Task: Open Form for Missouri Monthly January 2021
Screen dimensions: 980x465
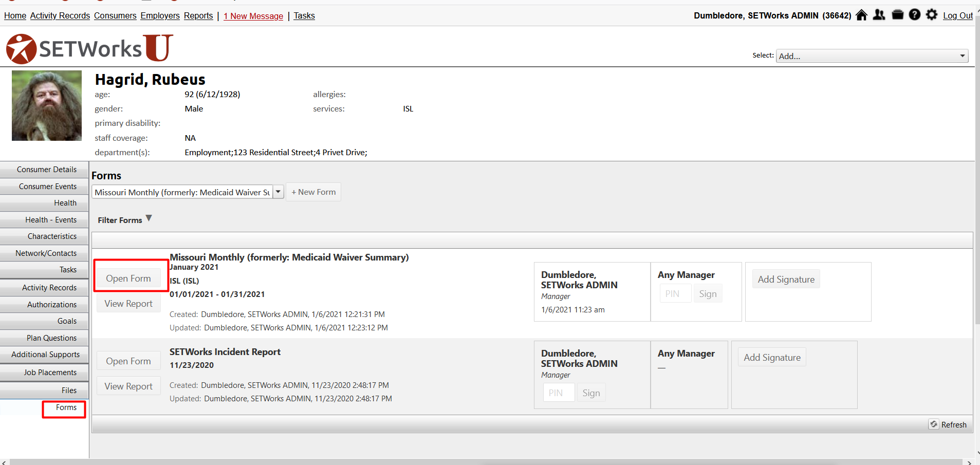Action: tap(128, 278)
